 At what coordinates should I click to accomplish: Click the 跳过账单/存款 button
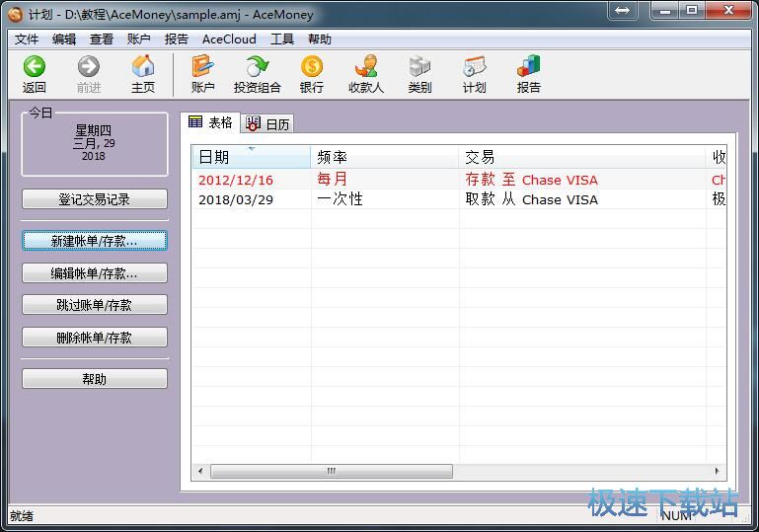95,305
